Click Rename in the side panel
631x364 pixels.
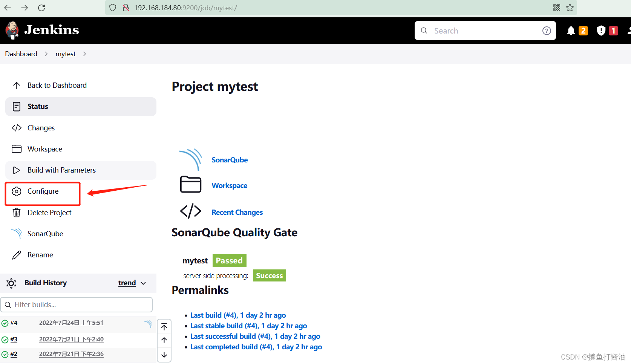(x=40, y=255)
